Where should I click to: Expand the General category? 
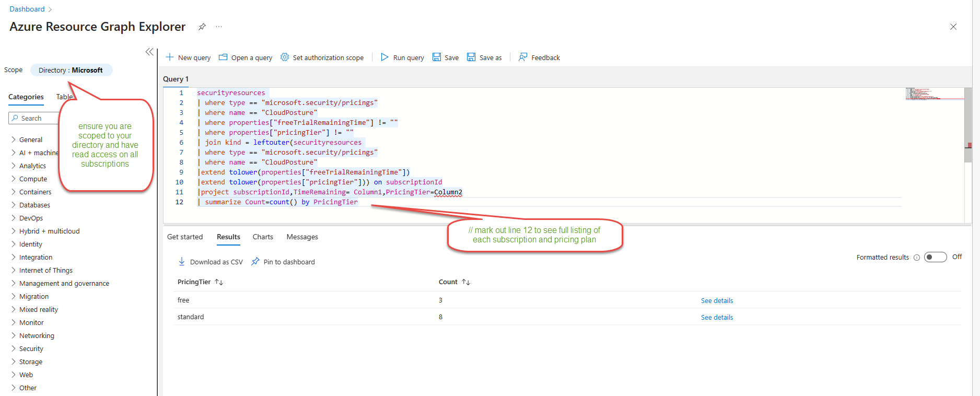(x=14, y=139)
